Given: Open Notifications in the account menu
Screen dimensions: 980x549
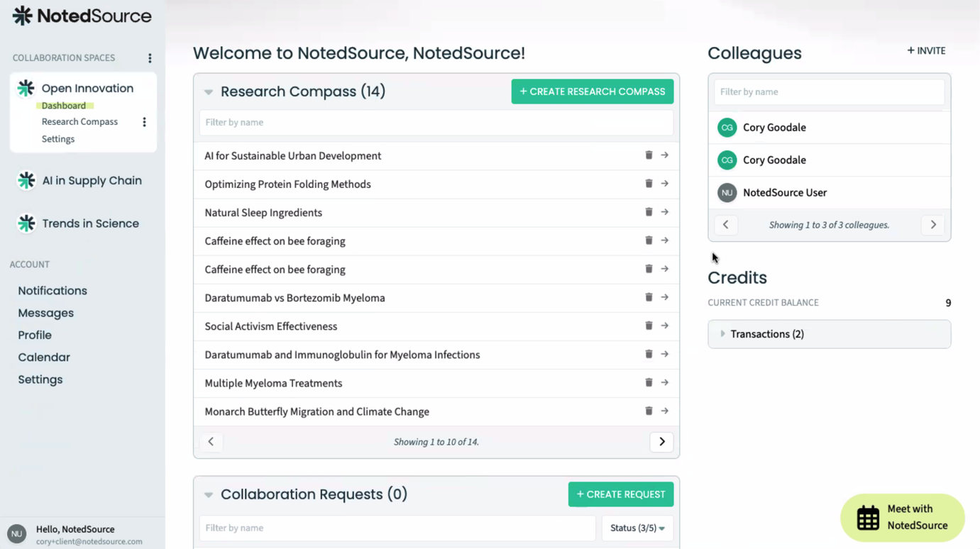Looking at the screenshot, I should (53, 291).
